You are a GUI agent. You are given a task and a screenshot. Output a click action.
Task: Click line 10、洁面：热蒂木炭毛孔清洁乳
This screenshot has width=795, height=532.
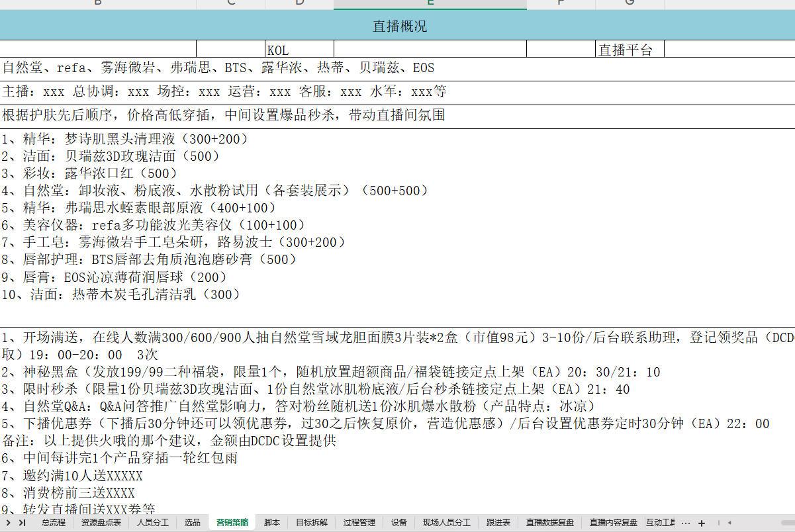pos(121,294)
